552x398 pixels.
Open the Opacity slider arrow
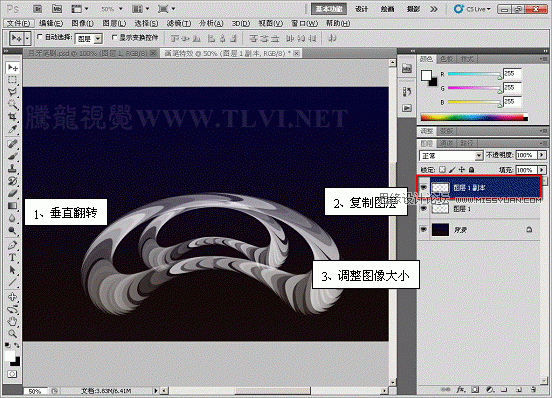point(542,155)
